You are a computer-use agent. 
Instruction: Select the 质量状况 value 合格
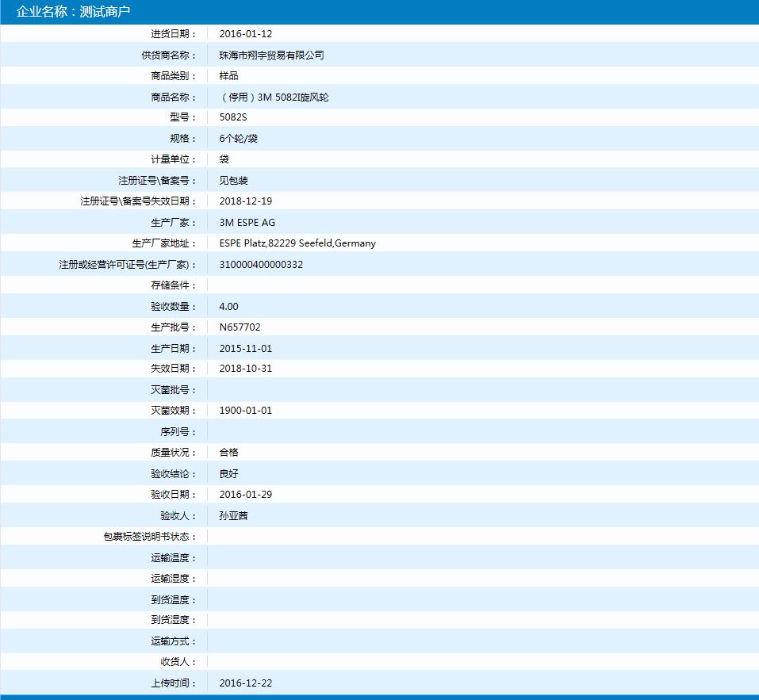228,453
